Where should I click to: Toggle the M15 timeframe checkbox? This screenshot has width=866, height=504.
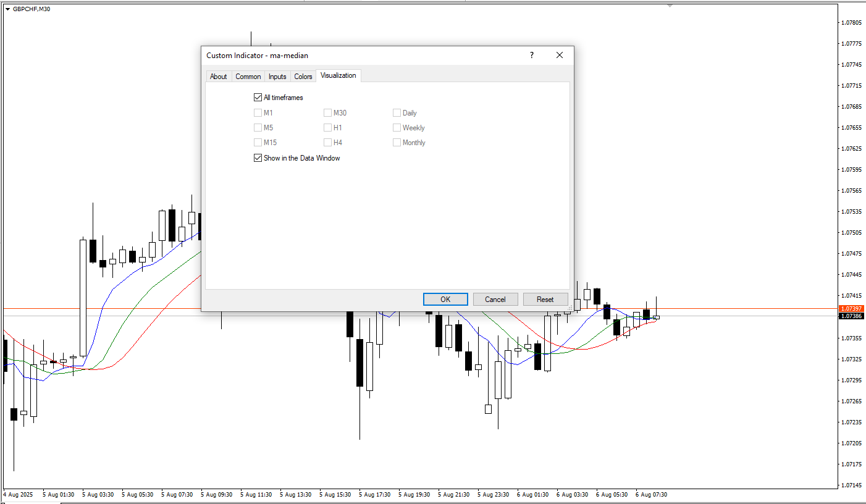click(258, 142)
